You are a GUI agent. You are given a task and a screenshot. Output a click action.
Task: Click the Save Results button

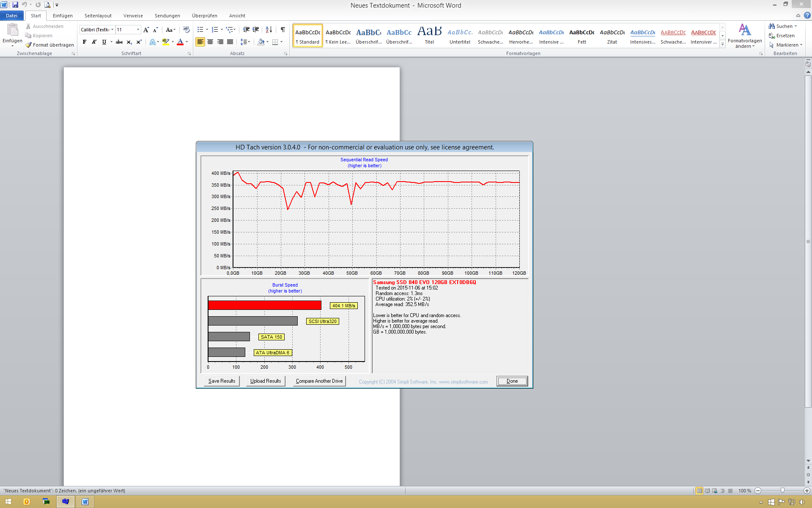[x=222, y=381]
